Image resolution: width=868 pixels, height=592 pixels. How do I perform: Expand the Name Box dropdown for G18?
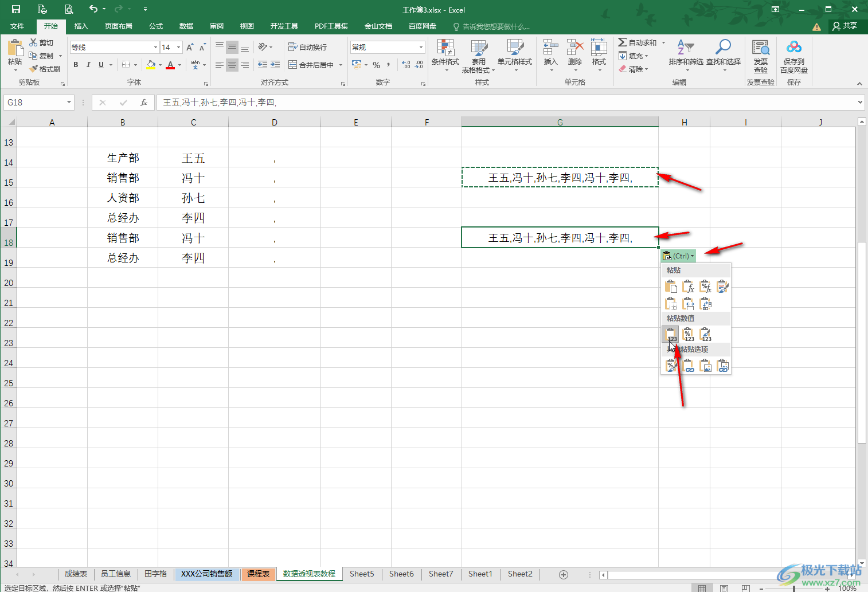coord(69,103)
